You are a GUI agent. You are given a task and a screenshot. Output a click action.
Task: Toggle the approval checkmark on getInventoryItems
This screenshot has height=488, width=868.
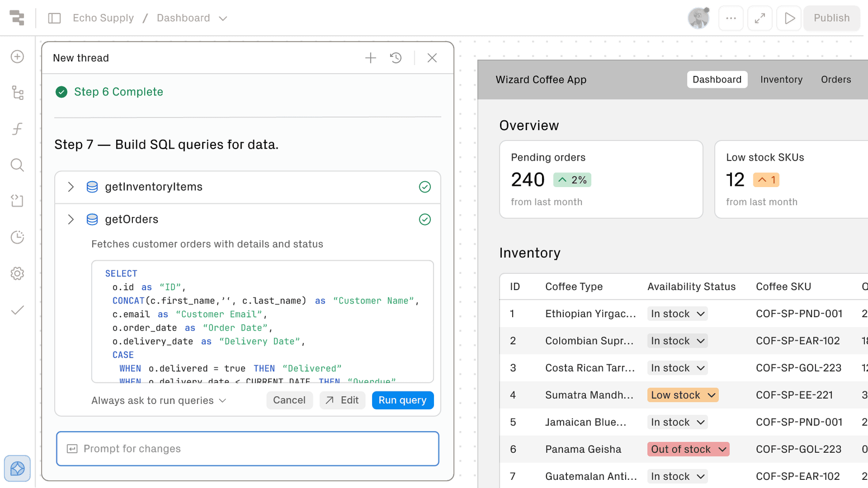pyautogui.click(x=425, y=187)
